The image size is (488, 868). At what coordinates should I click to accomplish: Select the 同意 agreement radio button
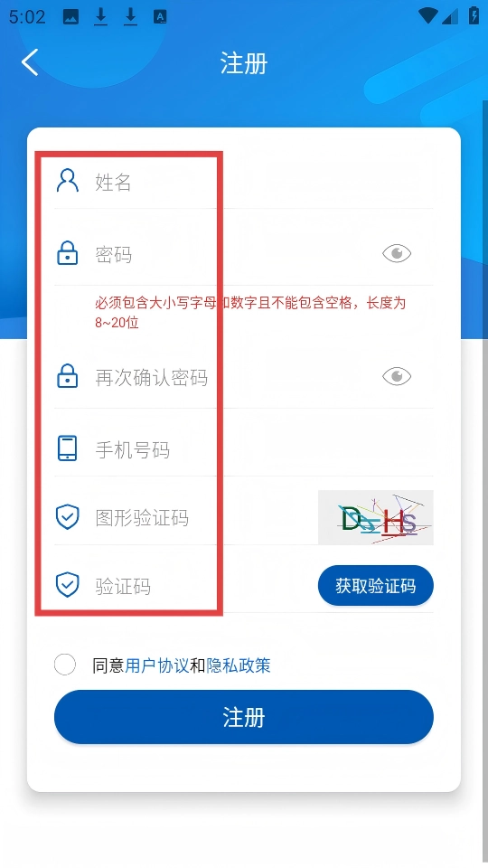coord(65,665)
